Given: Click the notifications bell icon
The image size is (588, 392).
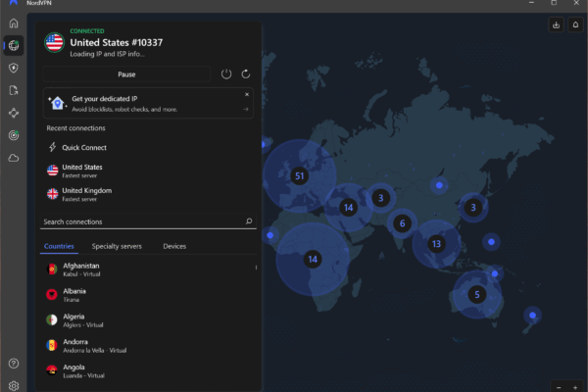Looking at the screenshot, I should [574, 24].
